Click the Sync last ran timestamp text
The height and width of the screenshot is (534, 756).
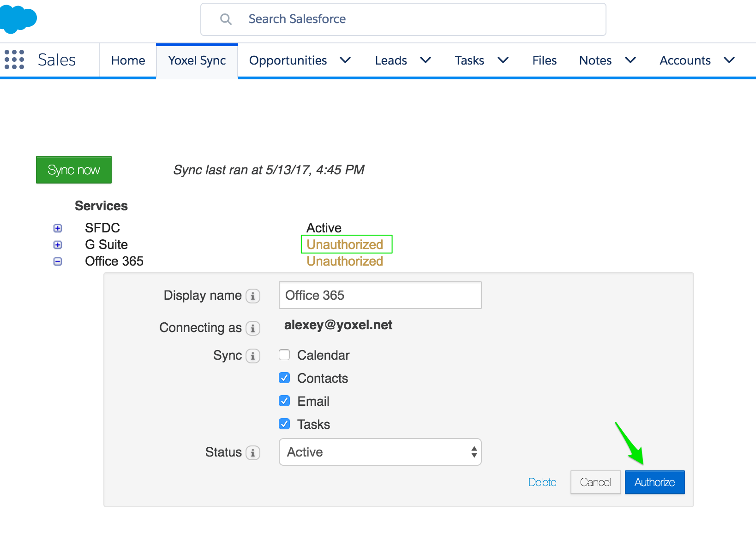269,170
